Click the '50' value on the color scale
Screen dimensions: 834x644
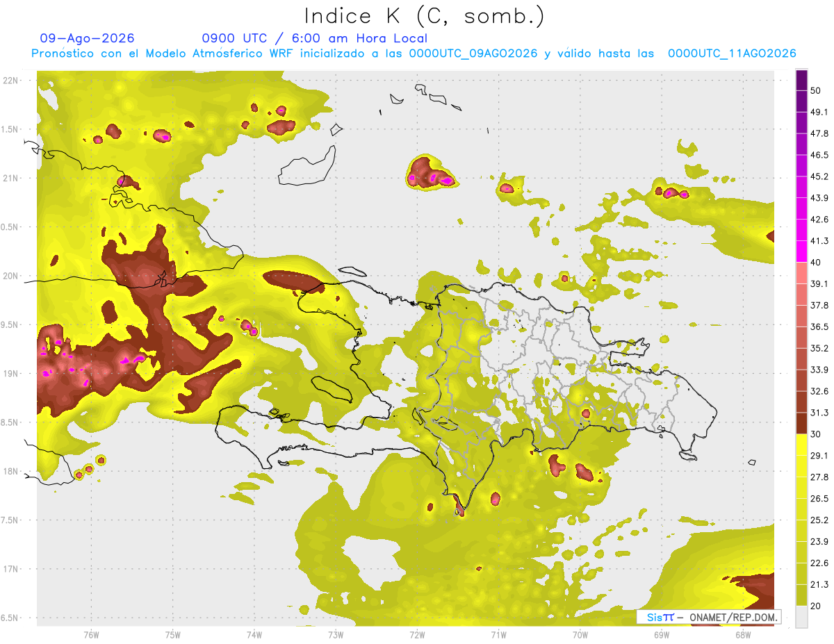click(x=816, y=90)
